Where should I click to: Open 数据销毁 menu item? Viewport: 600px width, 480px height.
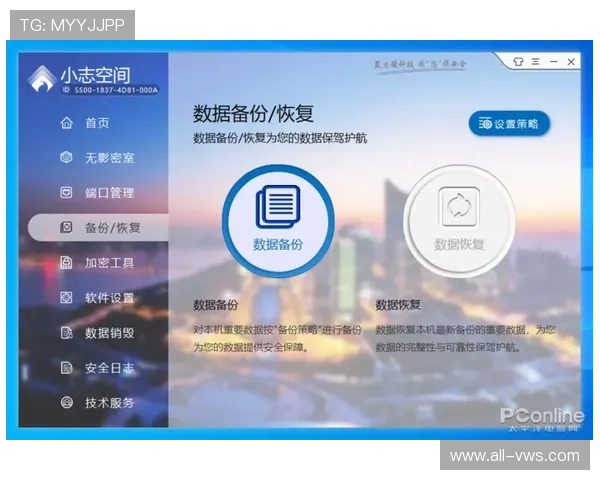109,333
